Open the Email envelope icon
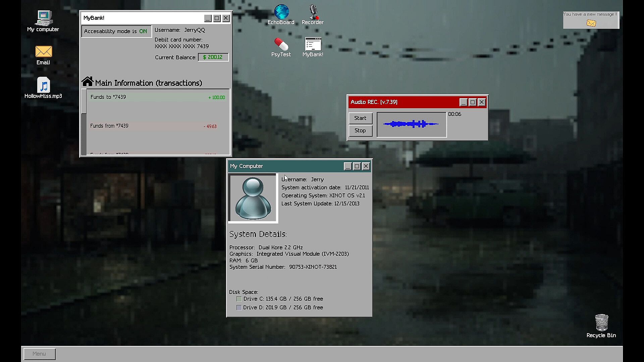The width and height of the screenshot is (644, 362). pos(43,52)
